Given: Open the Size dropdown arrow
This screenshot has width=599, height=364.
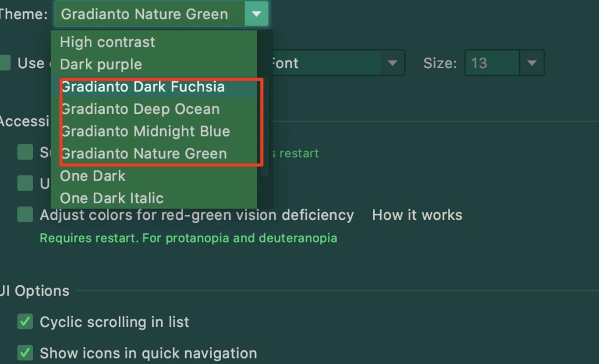Looking at the screenshot, I should coord(532,63).
